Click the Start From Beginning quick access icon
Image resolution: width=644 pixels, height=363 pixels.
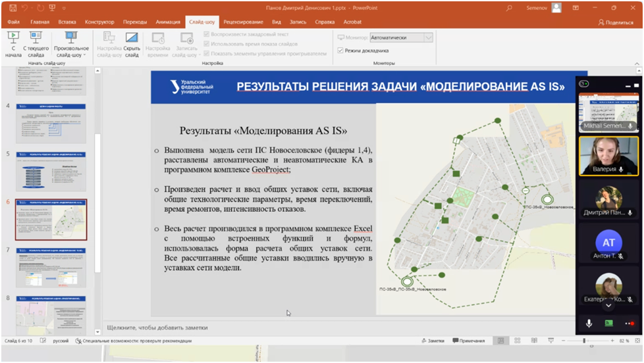coord(52,7)
